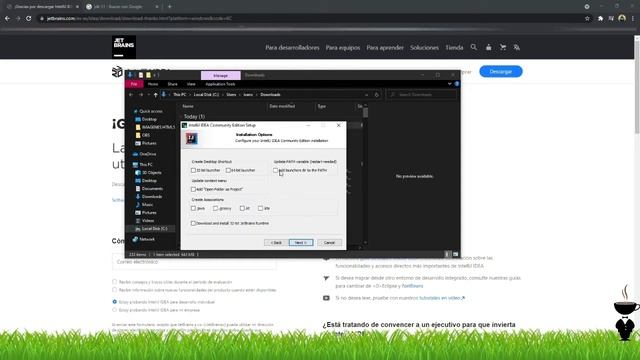Check the .groovy file association
The height and width of the screenshot is (360, 640).
click(x=216, y=208)
